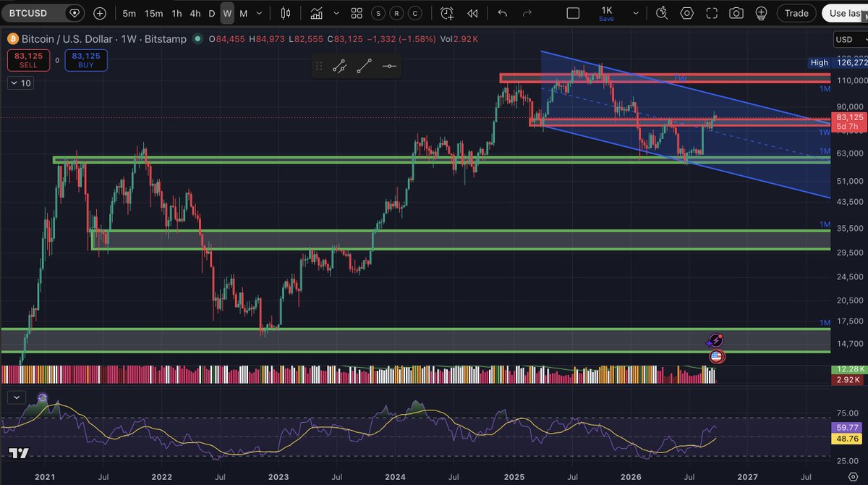Screen dimensions: 868x485
Task: Click the 2025 label on time axis
Action: (514, 477)
